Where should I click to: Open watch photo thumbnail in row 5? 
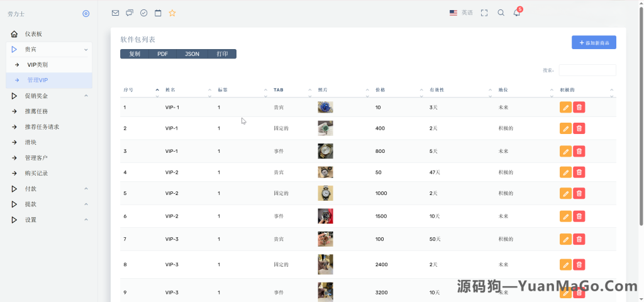click(x=325, y=193)
